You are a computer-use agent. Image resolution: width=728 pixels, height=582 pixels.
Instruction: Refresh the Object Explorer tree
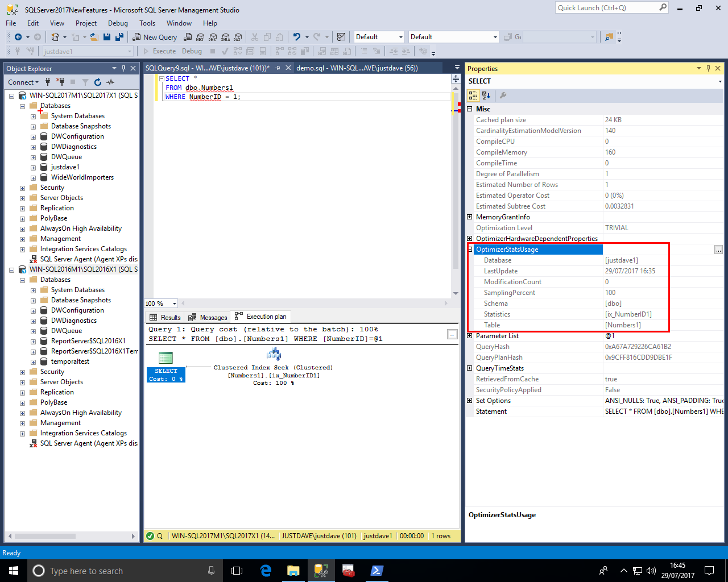98,82
